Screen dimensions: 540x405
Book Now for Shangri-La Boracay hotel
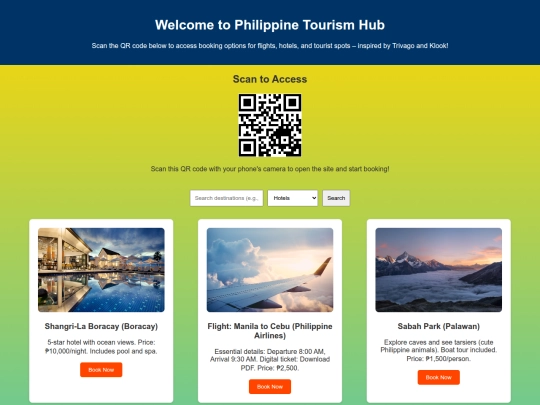point(101,370)
